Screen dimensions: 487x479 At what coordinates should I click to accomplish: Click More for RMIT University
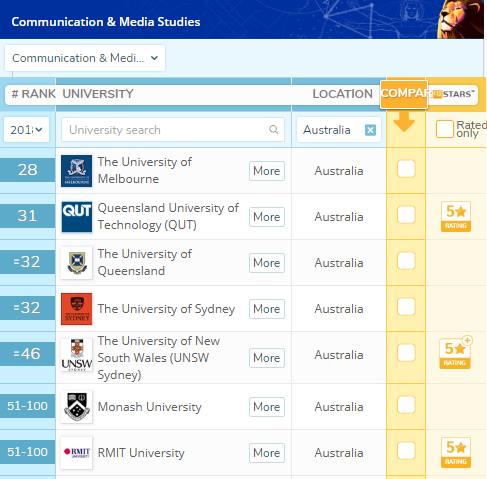click(267, 453)
